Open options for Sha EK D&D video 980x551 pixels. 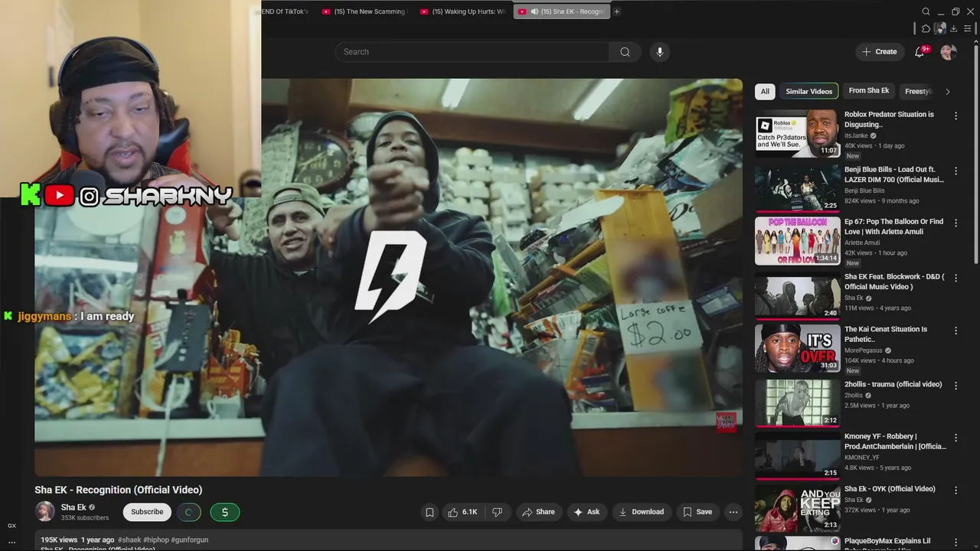955,278
